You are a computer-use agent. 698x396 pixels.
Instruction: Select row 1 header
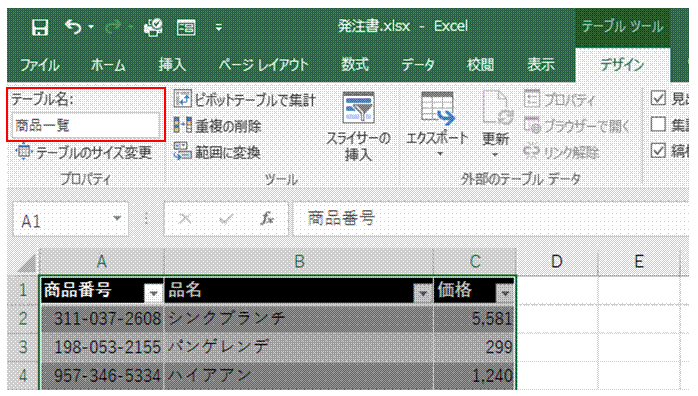point(23,291)
